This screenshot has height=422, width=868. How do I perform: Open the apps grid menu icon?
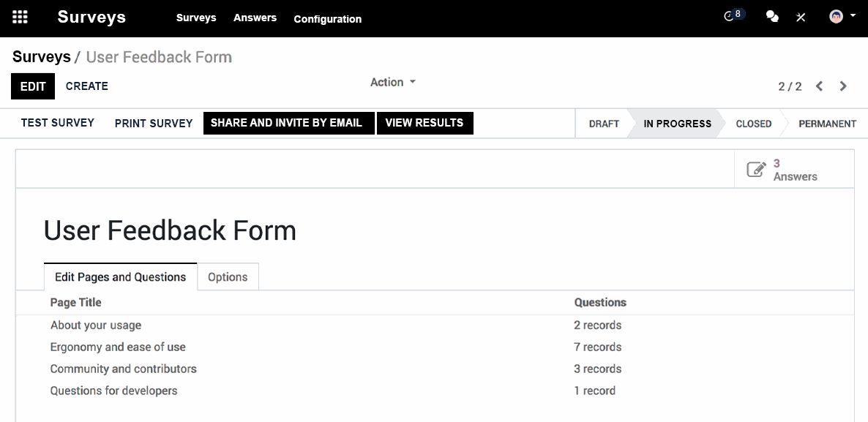click(20, 17)
